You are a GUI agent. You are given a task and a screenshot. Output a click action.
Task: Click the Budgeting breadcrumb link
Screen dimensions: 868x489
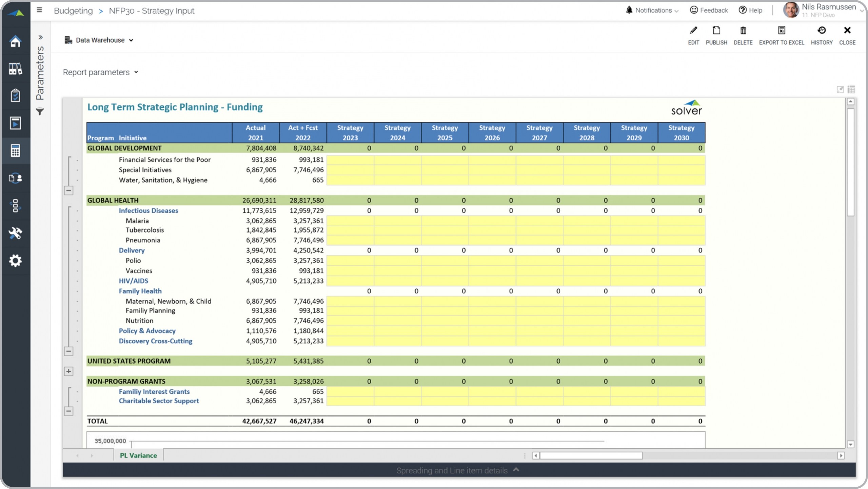click(73, 11)
